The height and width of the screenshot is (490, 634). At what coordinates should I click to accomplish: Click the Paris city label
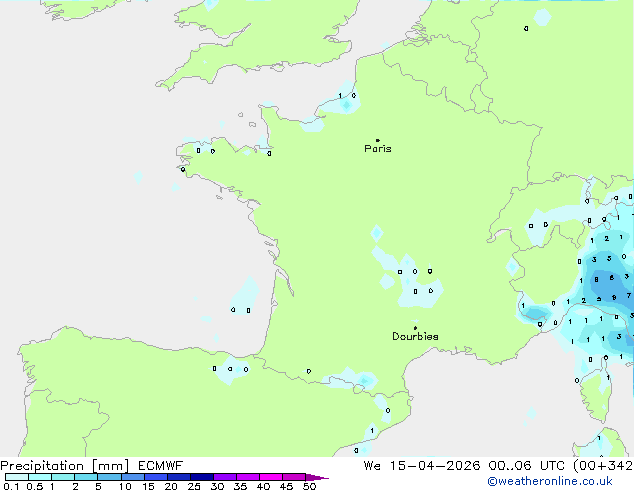378,149
